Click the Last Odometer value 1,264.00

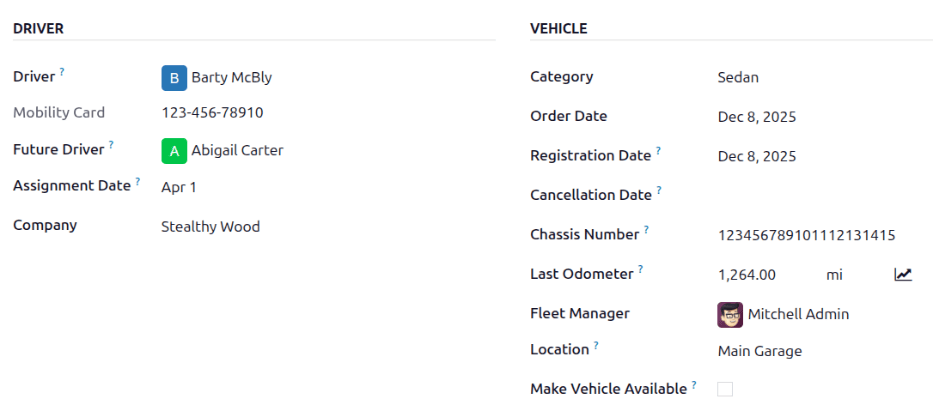click(746, 274)
